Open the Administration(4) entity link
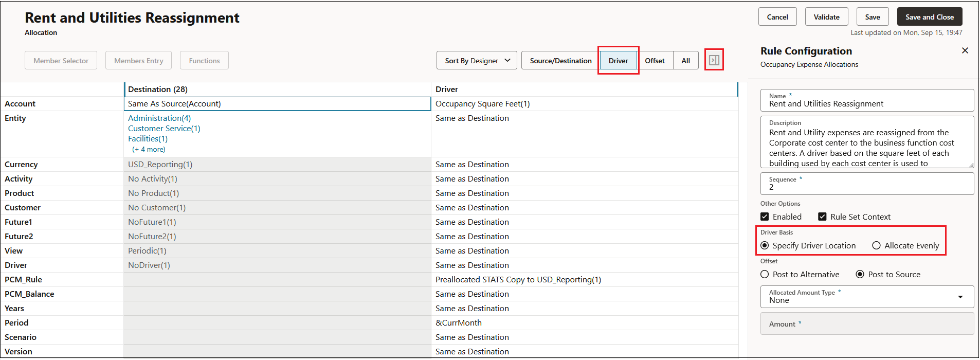Screen dimensions: 980x360 click(159, 118)
